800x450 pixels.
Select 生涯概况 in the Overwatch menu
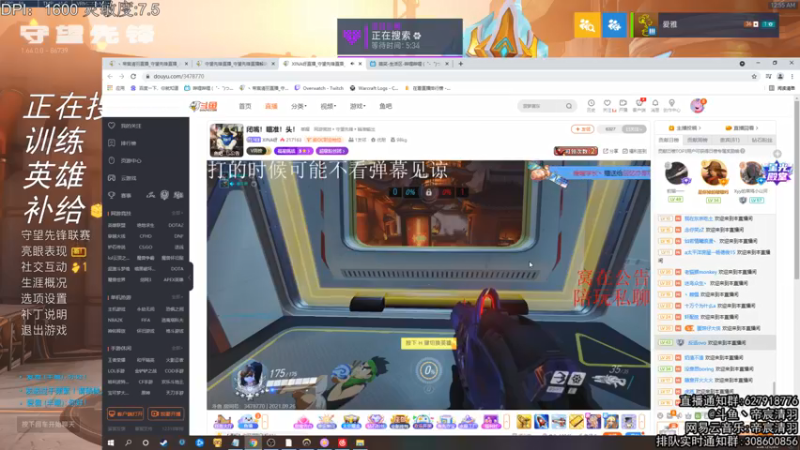44,283
